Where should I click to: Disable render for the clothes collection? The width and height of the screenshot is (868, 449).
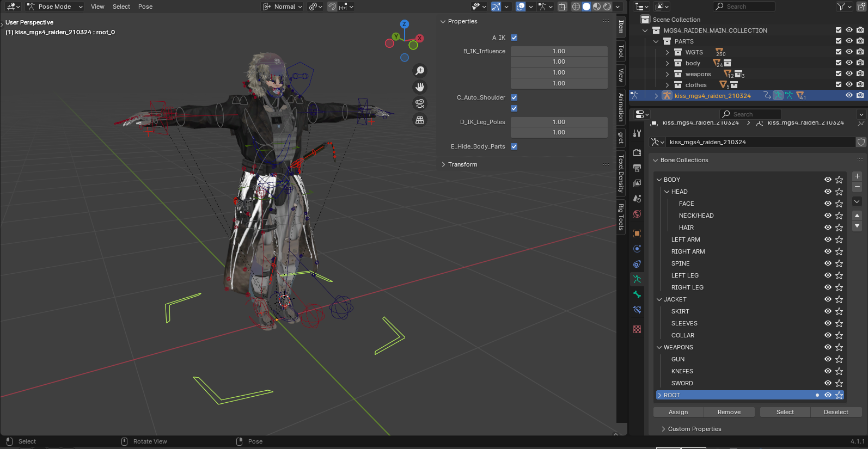click(x=860, y=85)
